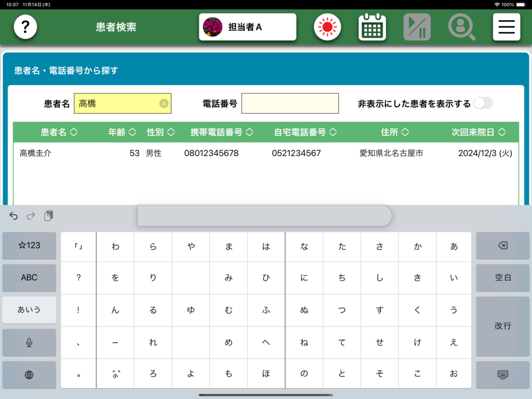Open the 担当者A staff selector

247,27
